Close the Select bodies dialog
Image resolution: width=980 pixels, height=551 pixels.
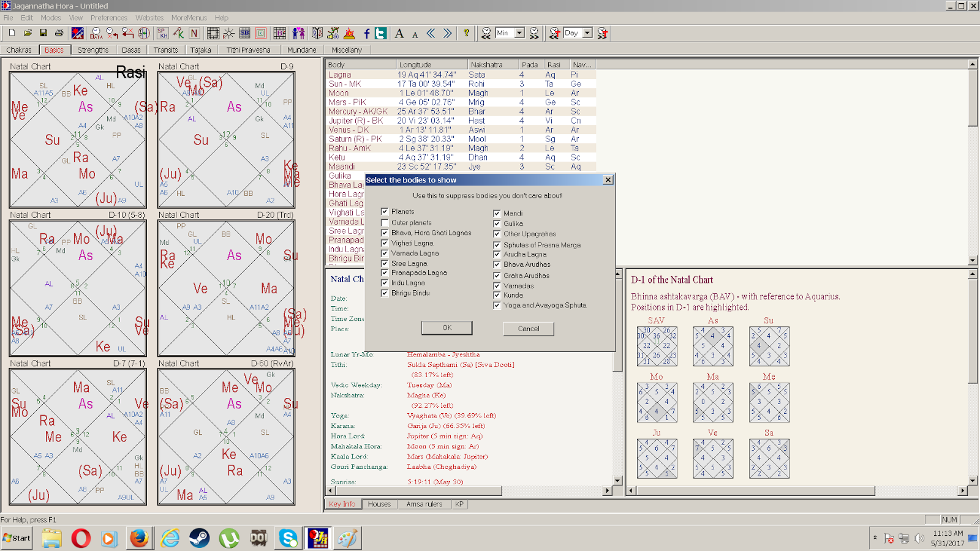[x=608, y=180]
